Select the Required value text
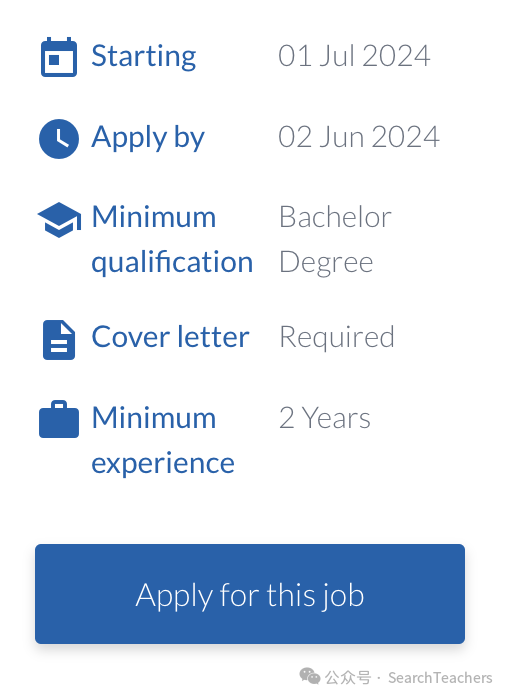Image resolution: width=508 pixels, height=698 pixels. tap(337, 337)
